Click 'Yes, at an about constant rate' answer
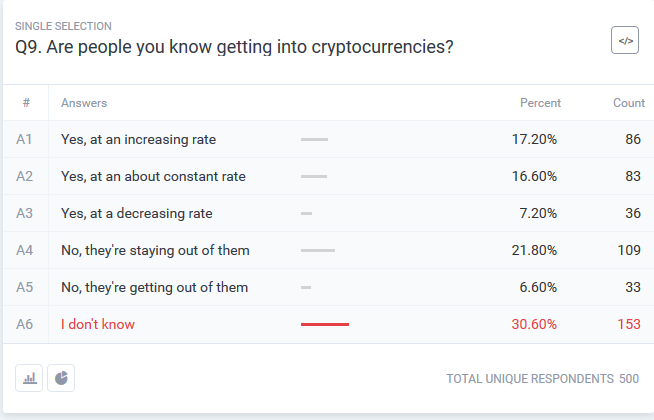 pyautogui.click(x=153, y=176)
